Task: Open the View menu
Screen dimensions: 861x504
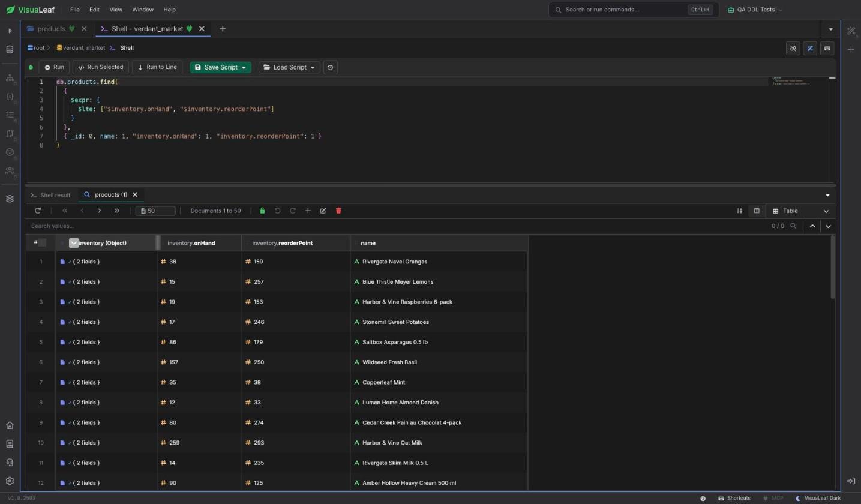Action: click(x=116, y=10)
